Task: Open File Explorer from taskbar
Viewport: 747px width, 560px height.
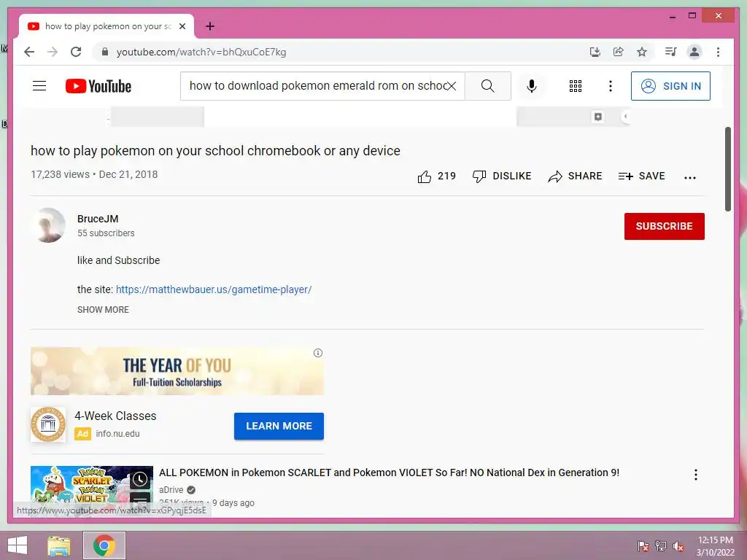Action: [58, 545]
